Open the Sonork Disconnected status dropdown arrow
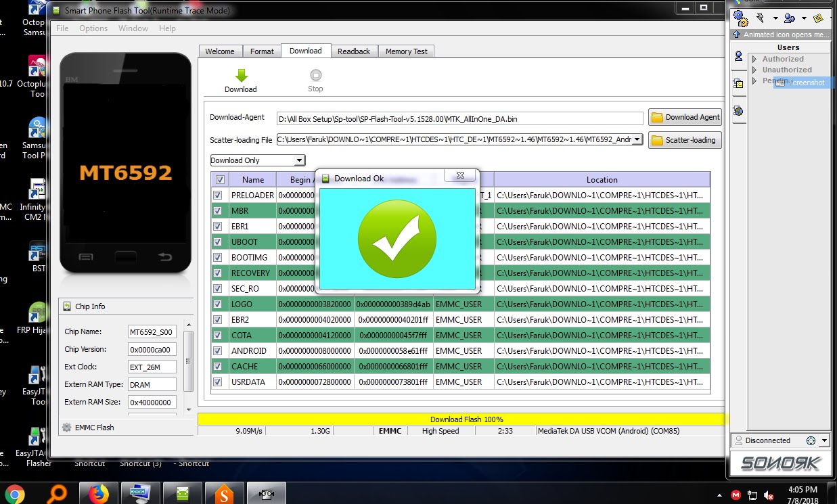Image resolution: width=837 pixels, height=504 pixels. tap(823, 440)
